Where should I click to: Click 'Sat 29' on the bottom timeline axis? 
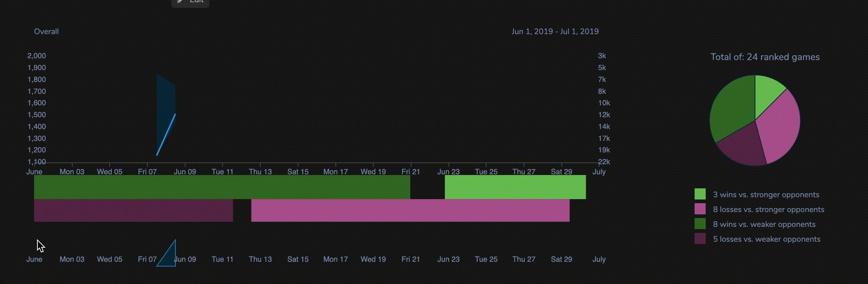(561, 259)
